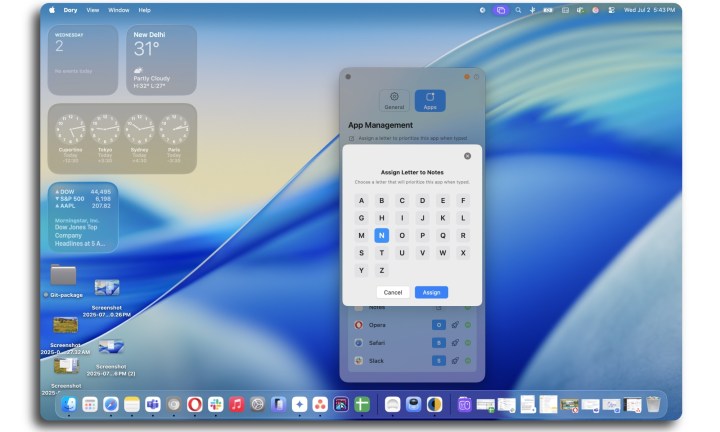Image resolution: width=720 pixels, height=432 pixels.
Task: Cancel the letter assignment
Action: (x=393, y=292)
